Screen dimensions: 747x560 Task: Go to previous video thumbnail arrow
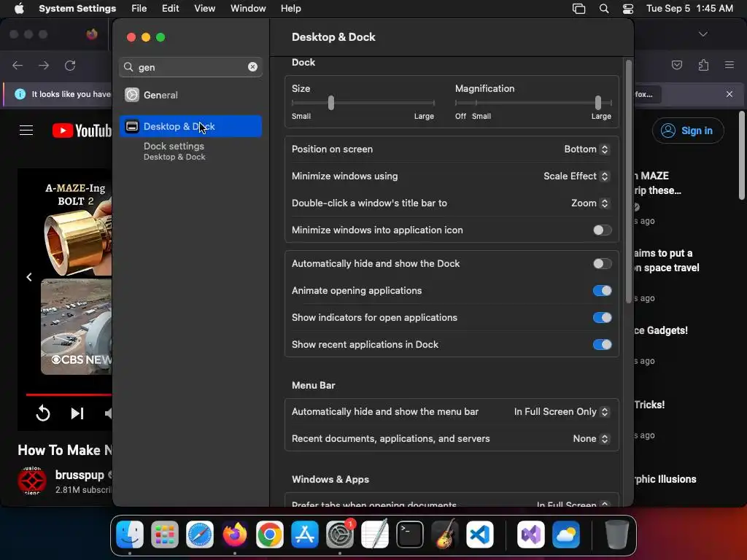tap(29, 276)
